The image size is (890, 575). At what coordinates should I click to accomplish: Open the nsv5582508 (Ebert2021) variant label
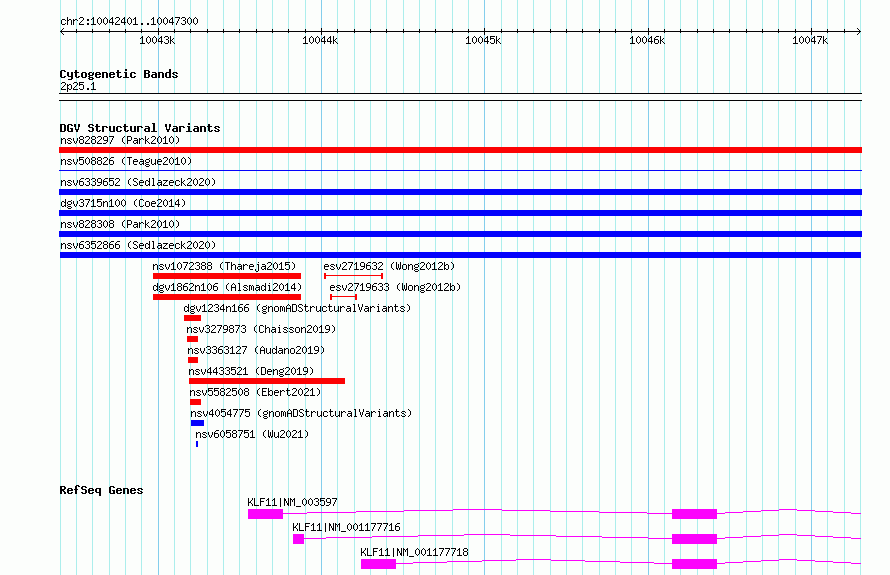click(255, 392)
